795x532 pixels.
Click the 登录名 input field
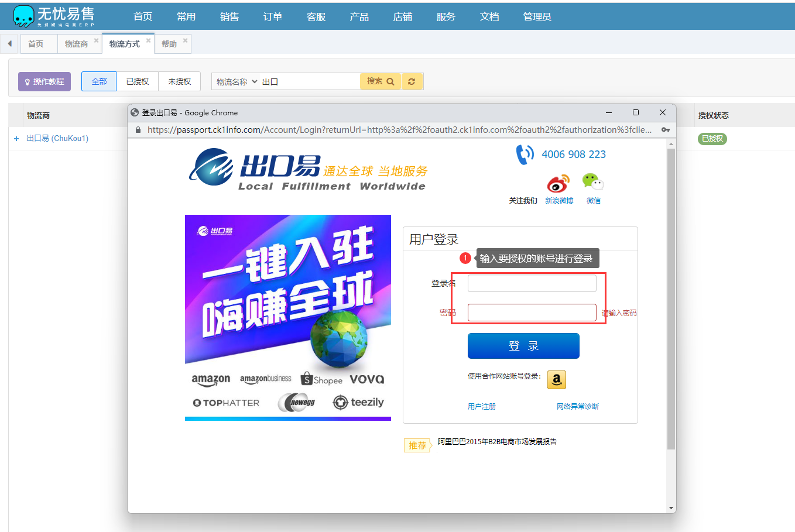pos(532,283)
